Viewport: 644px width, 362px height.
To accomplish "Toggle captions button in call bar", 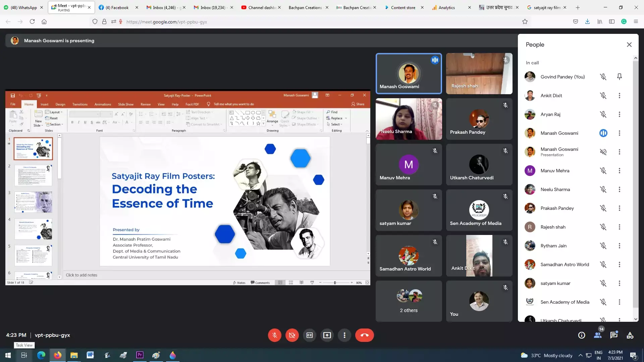I will coord(310,335).
